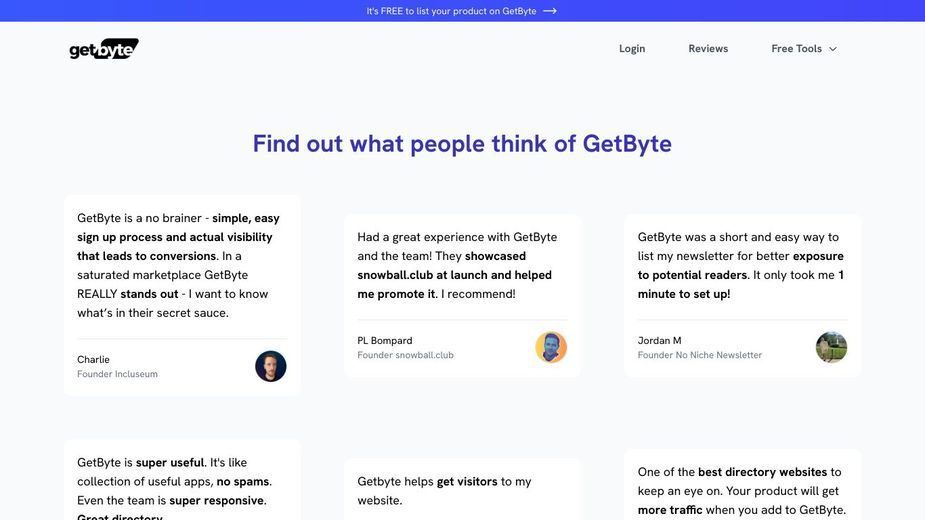Screen dimensions: 925x520
Task: Open the Free Tools menu
Action: coord(804,48)
